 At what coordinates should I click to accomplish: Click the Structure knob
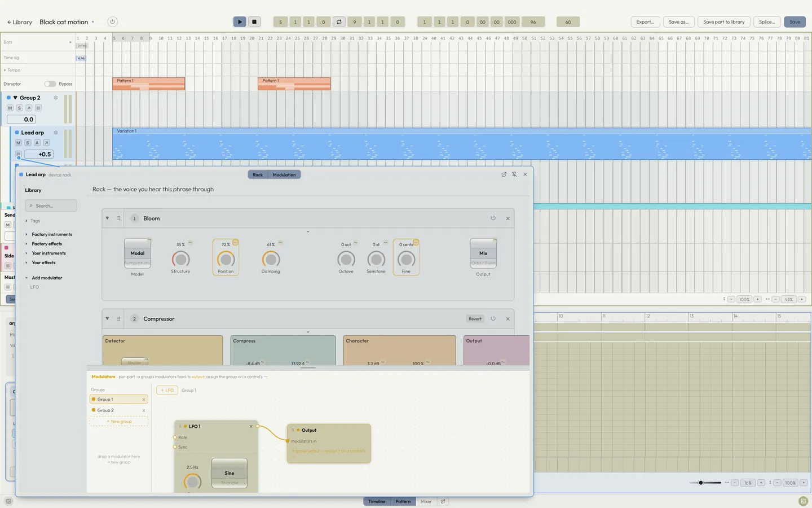[x=180, y=259]
